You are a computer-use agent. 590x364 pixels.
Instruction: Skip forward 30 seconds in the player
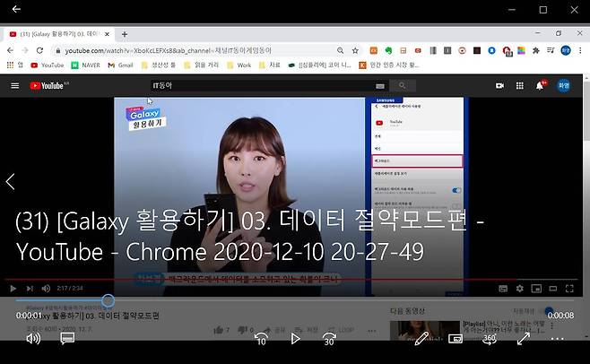click(329, 339)
